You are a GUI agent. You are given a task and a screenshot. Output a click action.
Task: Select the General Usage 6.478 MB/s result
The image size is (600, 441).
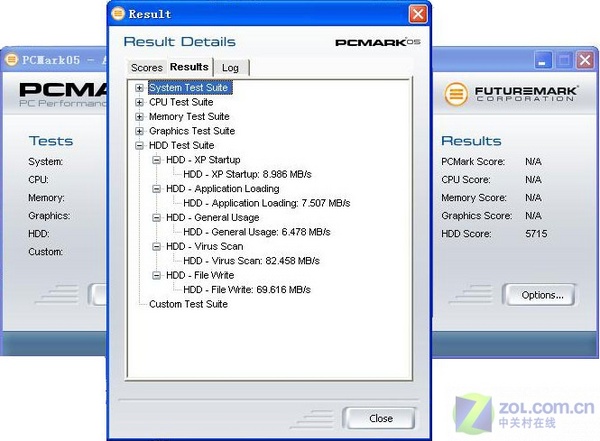pos(257,232)
